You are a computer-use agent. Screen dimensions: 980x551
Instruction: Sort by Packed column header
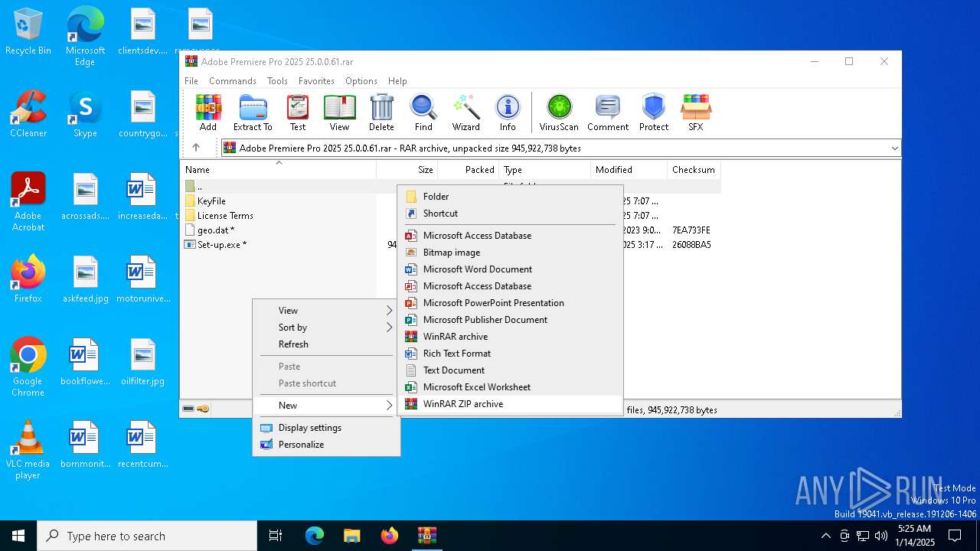coord(469,169)
